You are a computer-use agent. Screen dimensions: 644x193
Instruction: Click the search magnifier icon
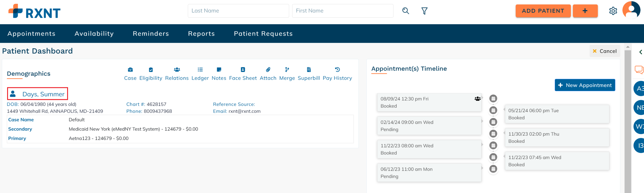pos(406,11)
